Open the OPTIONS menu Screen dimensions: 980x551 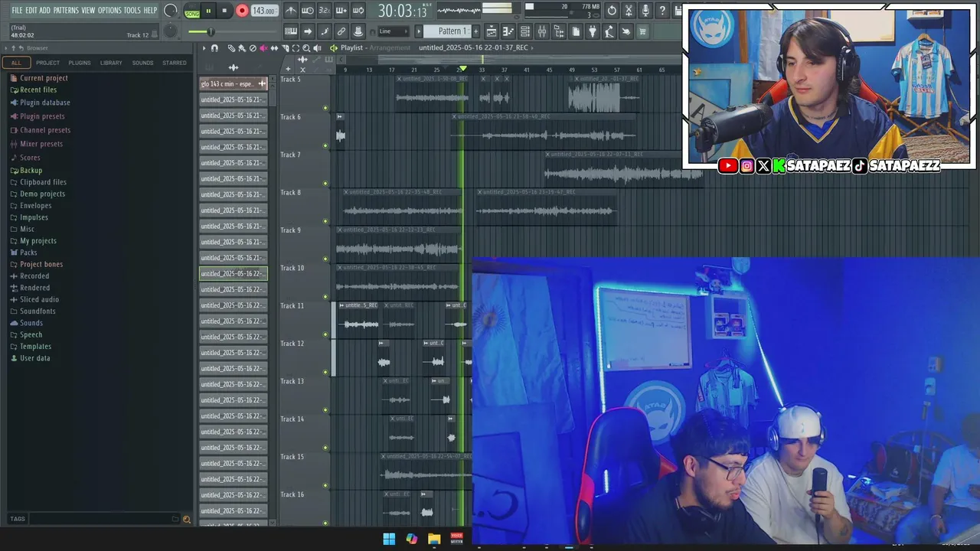point(109,10)
